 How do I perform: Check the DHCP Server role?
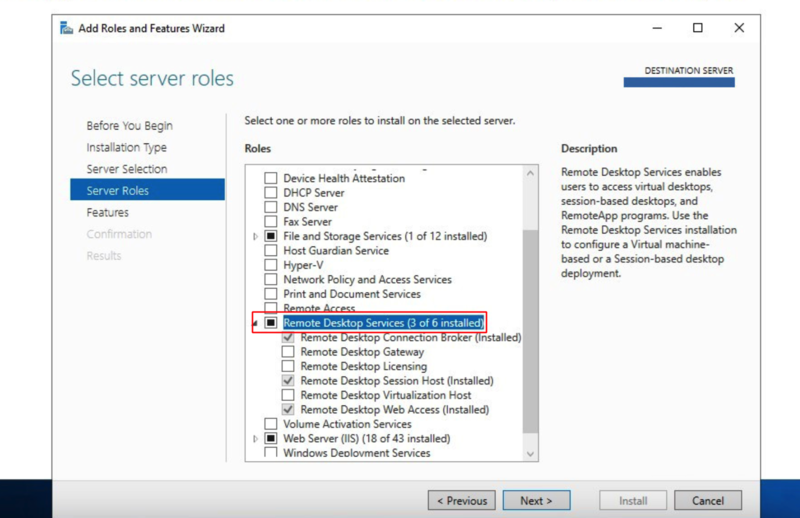pos(271,192)
